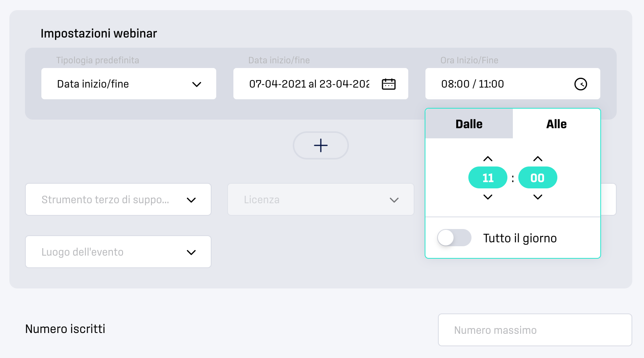Click the date range 07-04-2021 field

321,84
